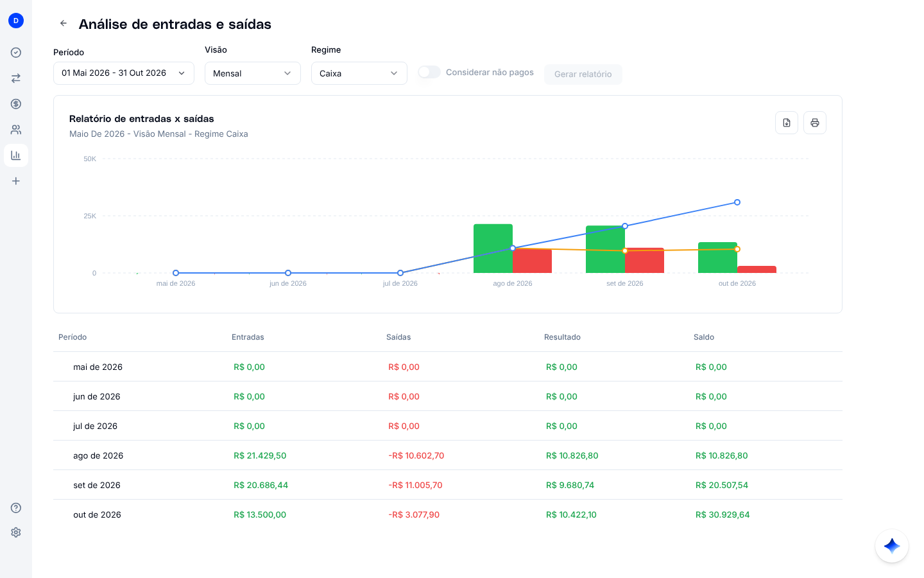This screenshot has height=578, width=924.
Task: Click the blue saldo point for out de 2026
Action: [737, 202]
